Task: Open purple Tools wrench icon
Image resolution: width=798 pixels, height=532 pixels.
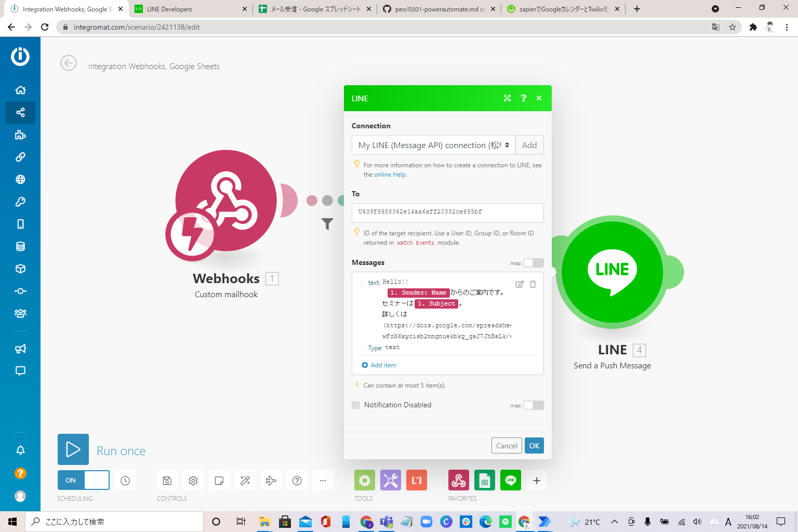Action: pyautogui.click(x=391, y=481)
